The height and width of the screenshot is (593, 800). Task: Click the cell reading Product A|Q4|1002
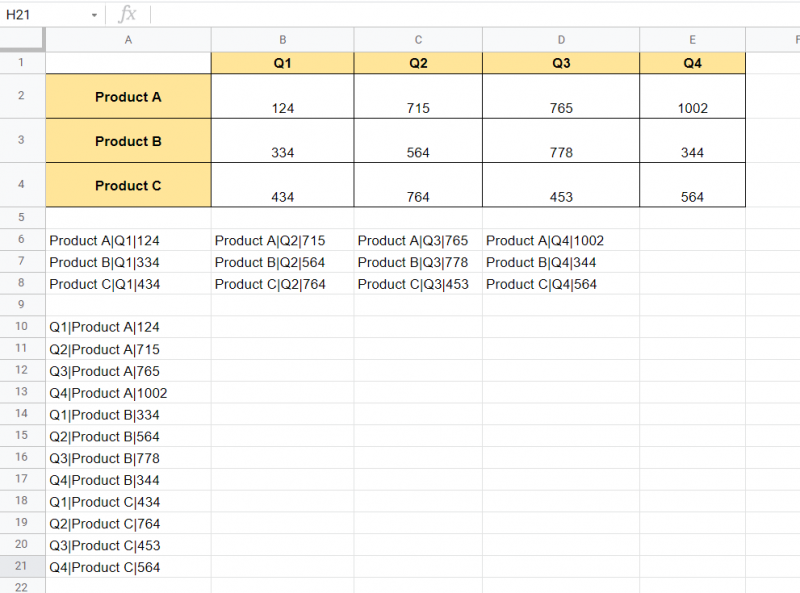[561, 240]
